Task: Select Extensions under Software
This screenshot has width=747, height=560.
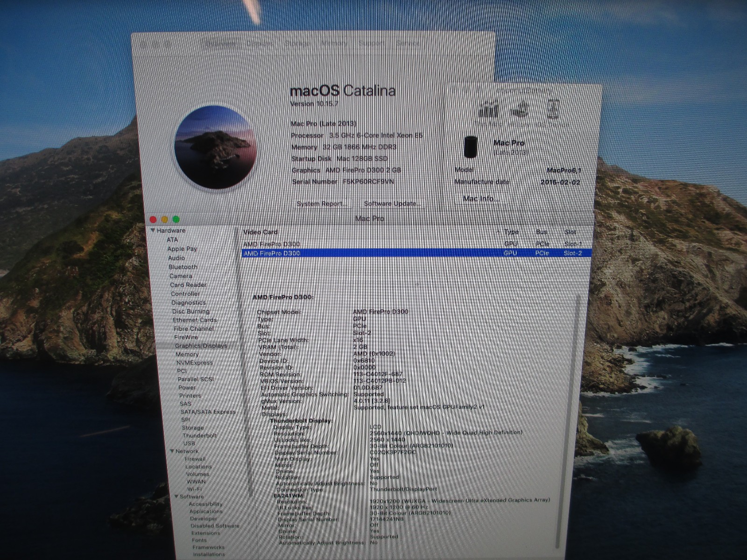Action: pyautogui.click(x=205, y=533)
